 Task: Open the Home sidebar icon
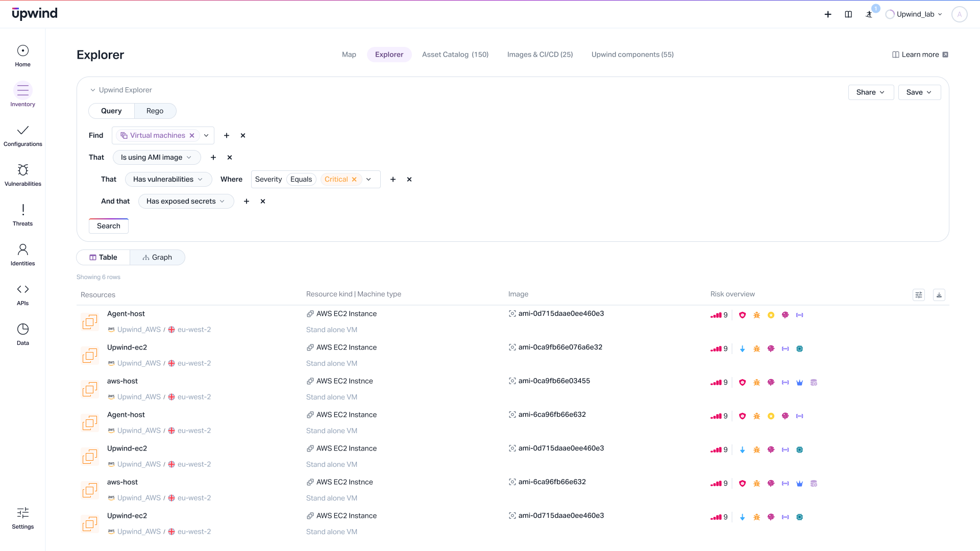tap(23, 51)
